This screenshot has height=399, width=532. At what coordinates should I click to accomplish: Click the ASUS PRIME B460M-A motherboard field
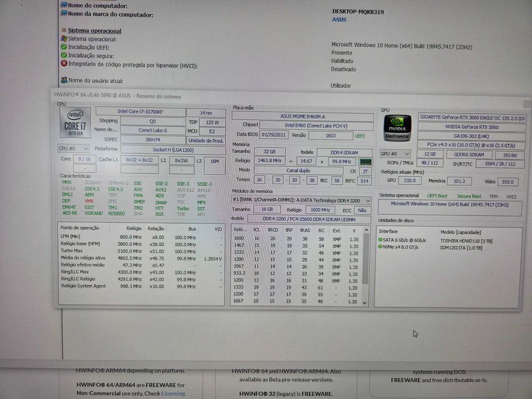pos(303,116)
